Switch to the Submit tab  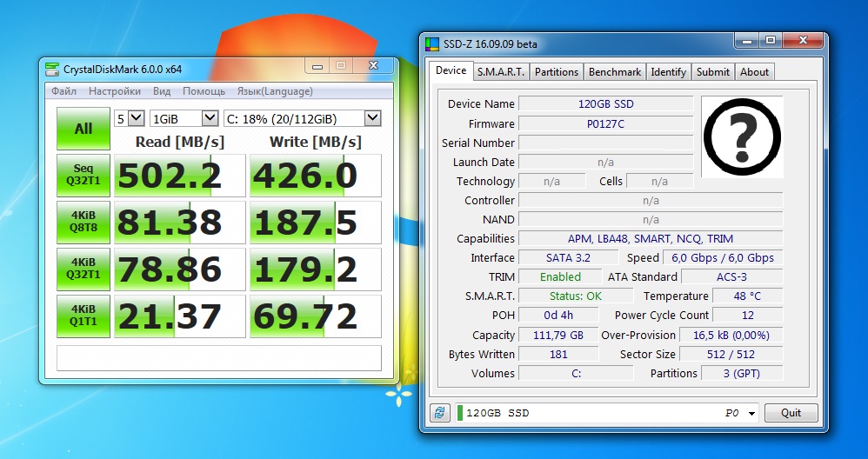coord(713,72)
